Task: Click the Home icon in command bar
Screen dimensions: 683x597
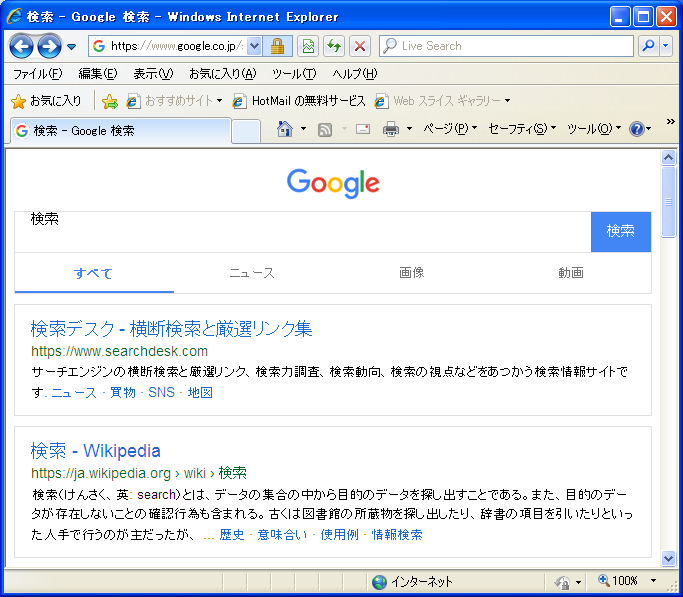Action: click(x=285, y=129)
